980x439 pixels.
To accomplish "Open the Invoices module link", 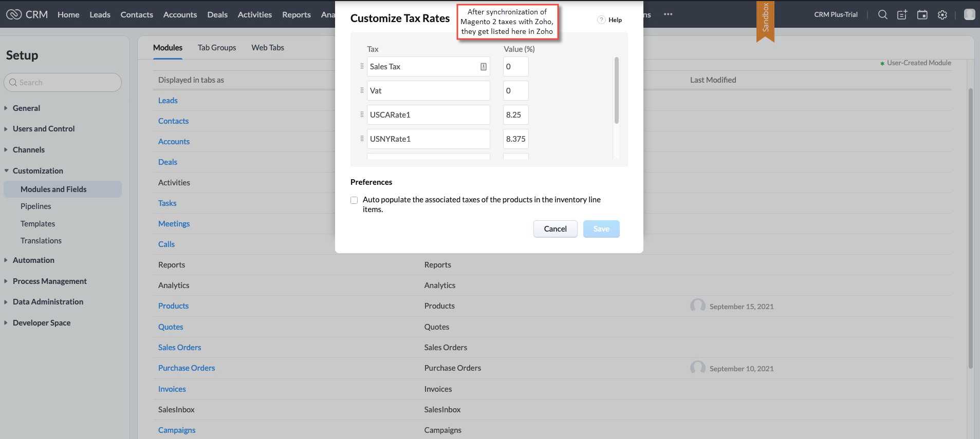I will [172, 389].
